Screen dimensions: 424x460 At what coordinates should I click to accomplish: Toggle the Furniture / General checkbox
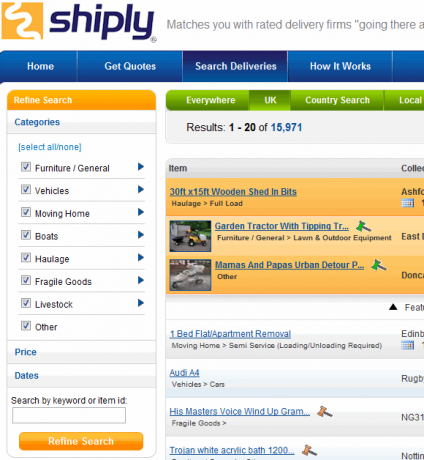pyautogui.click(x=26, y=167)
